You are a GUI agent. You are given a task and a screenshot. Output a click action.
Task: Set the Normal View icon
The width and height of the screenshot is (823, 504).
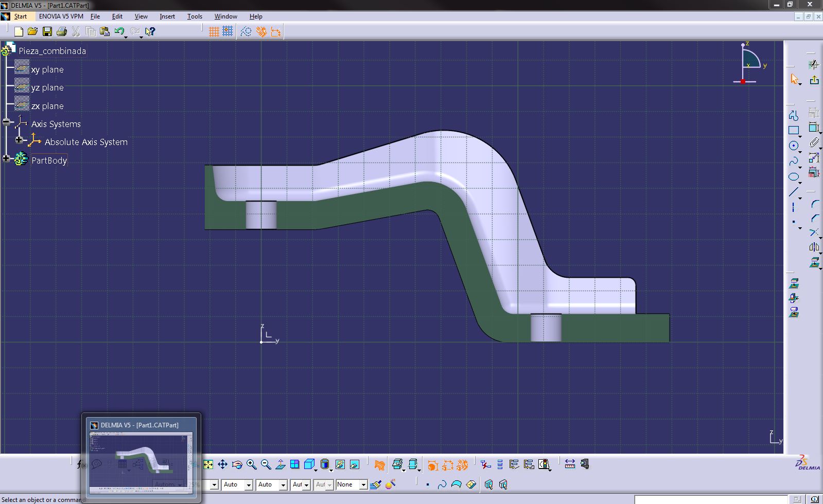coord(281,464)
